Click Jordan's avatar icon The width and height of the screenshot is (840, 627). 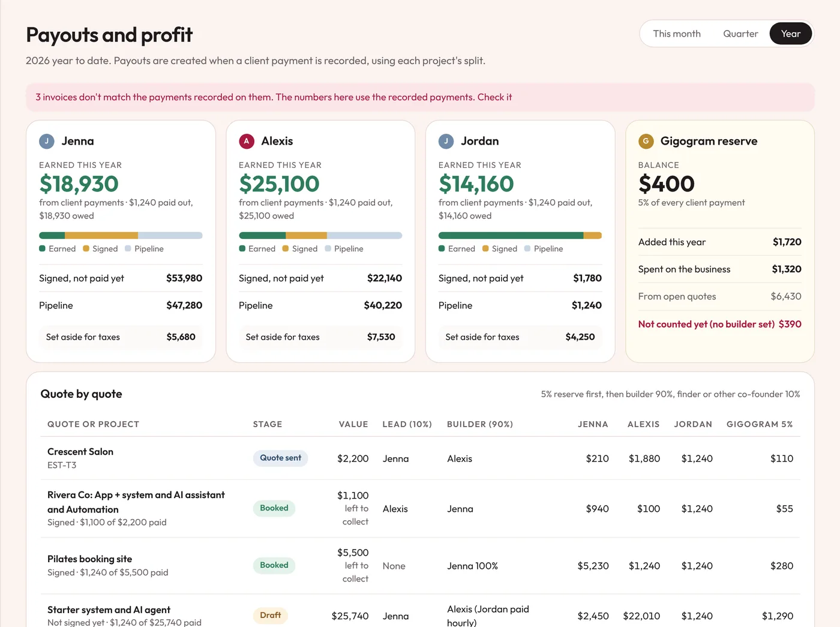pyautogui.click(x=446, y=142)
